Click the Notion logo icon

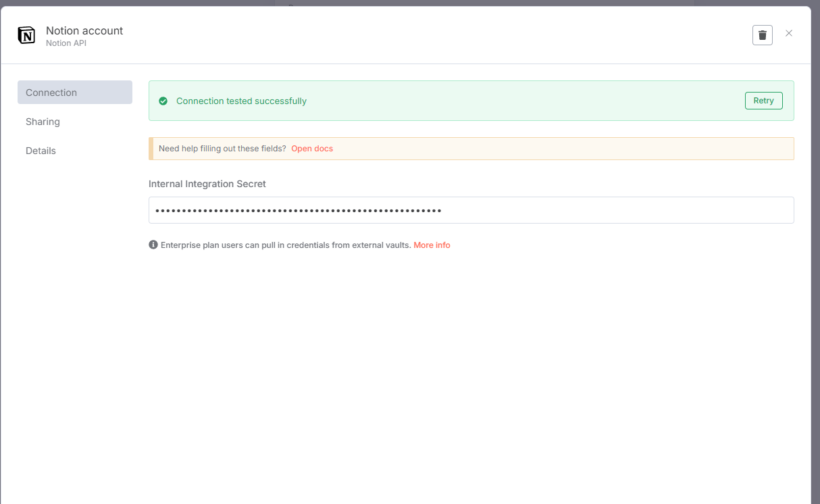(26, 35)
